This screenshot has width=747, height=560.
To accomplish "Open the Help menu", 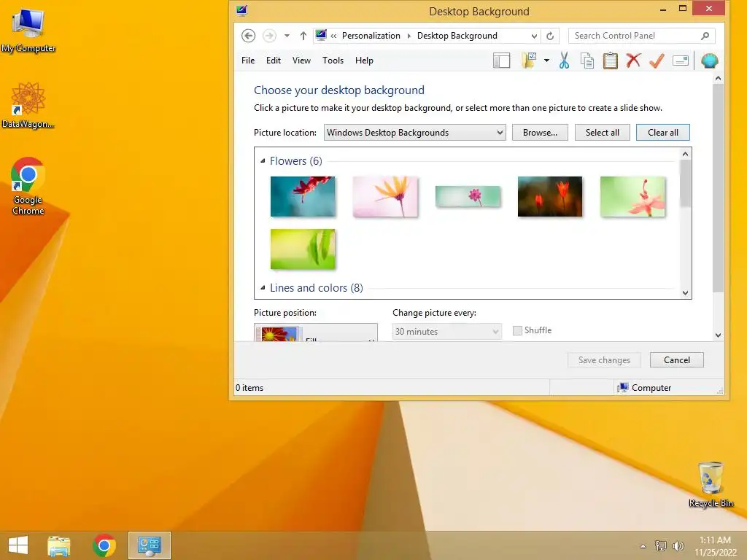I will pos(364,61).
